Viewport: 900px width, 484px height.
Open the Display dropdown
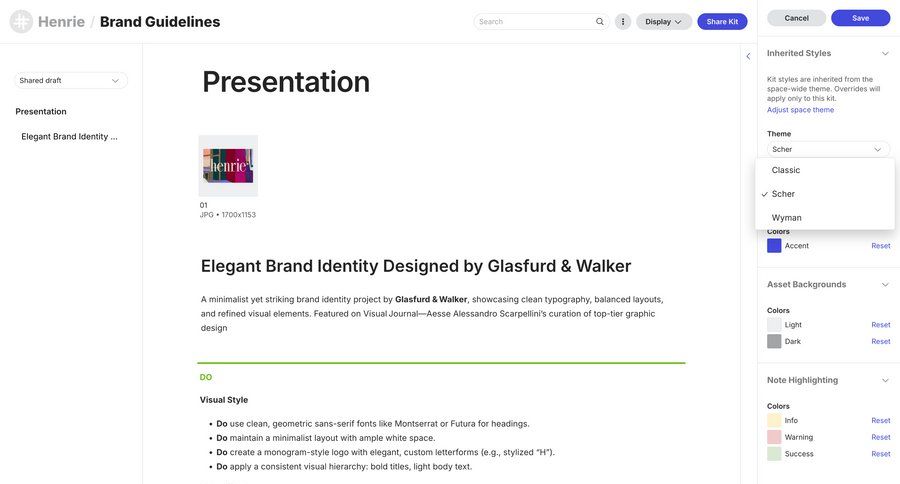[x=664, y=21]
